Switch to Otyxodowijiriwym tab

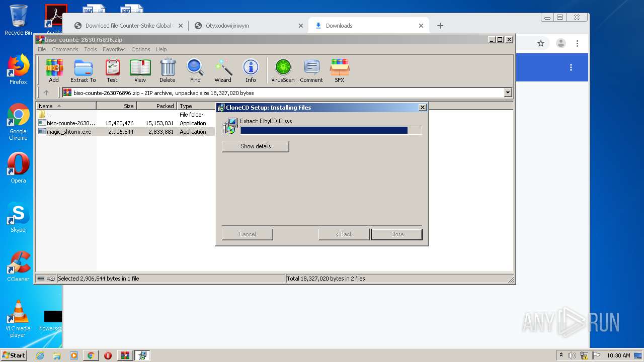(249, 26)
